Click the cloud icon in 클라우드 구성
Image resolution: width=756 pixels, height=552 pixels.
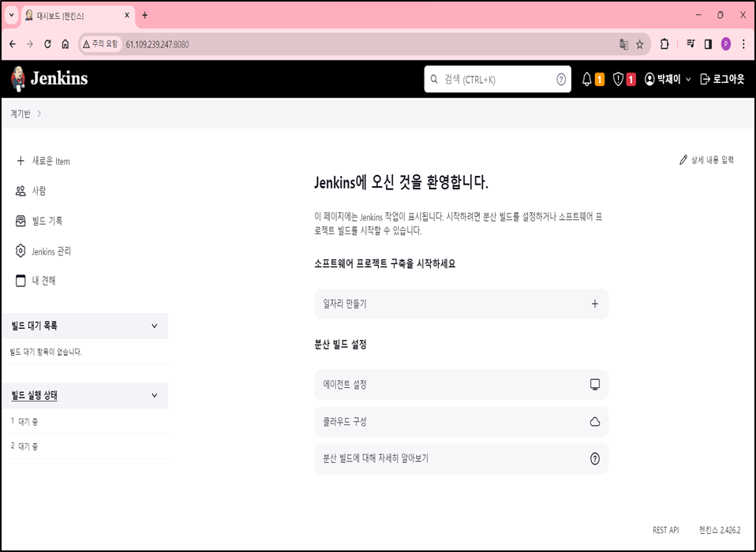(x=595, y=421)
